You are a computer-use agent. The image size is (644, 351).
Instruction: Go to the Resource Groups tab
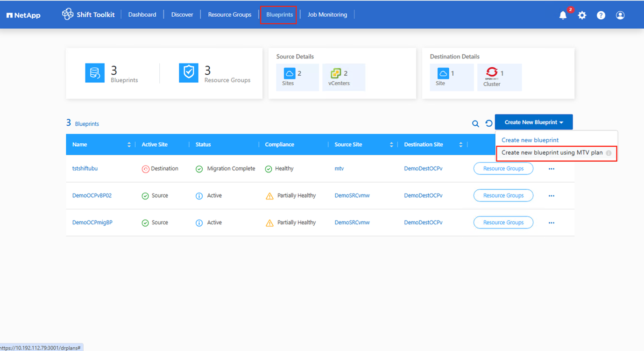229,14
